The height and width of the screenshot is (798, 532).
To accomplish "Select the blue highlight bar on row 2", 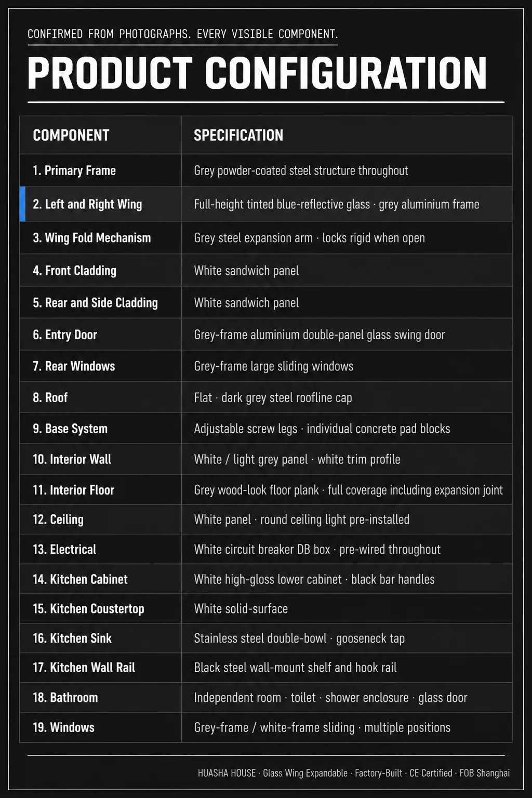I will pos(22,204).
